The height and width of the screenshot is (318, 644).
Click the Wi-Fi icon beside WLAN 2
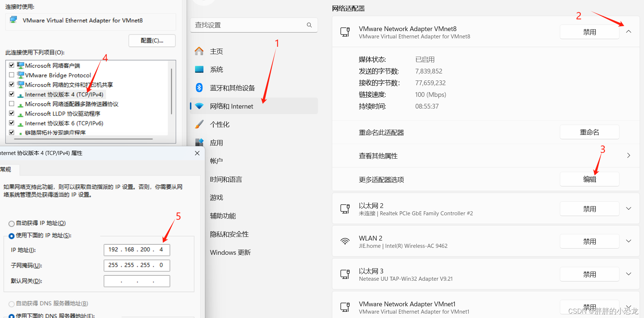pos(345,241)
